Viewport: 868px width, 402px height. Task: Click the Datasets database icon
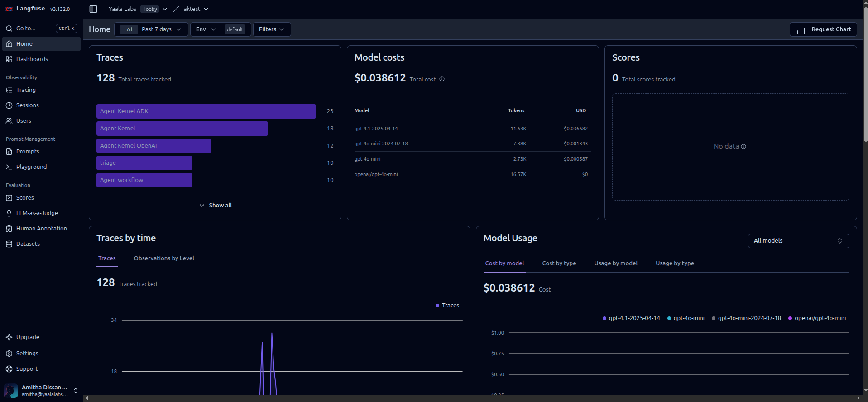pos(9,244)
